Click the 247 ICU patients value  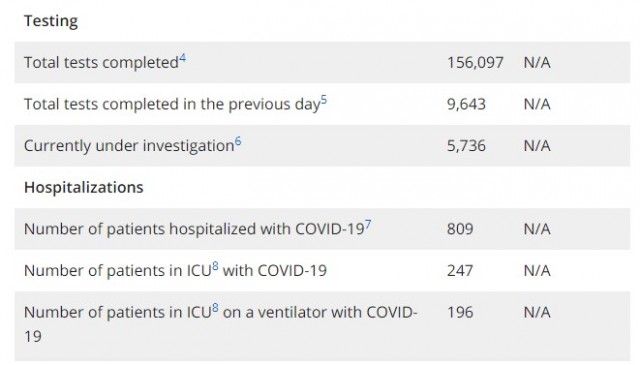[x=460, y=271]
